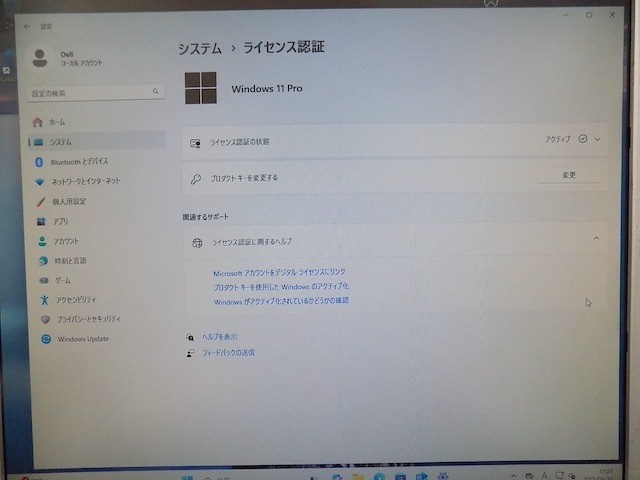640x480 pixels.
Task: Click the IME 'A' indicator in taskbar
Action: [x=544, y=475]
